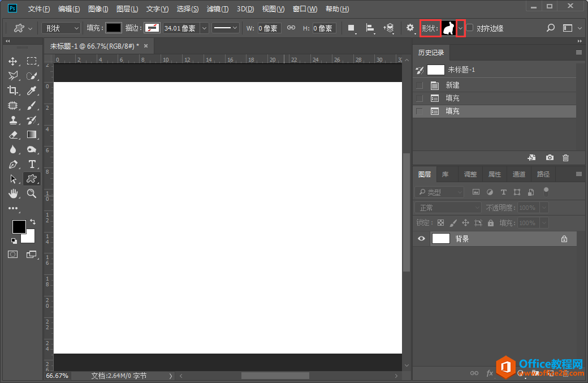588x383 pixels.
Task: Select the Pen tool
Action: 13,164
